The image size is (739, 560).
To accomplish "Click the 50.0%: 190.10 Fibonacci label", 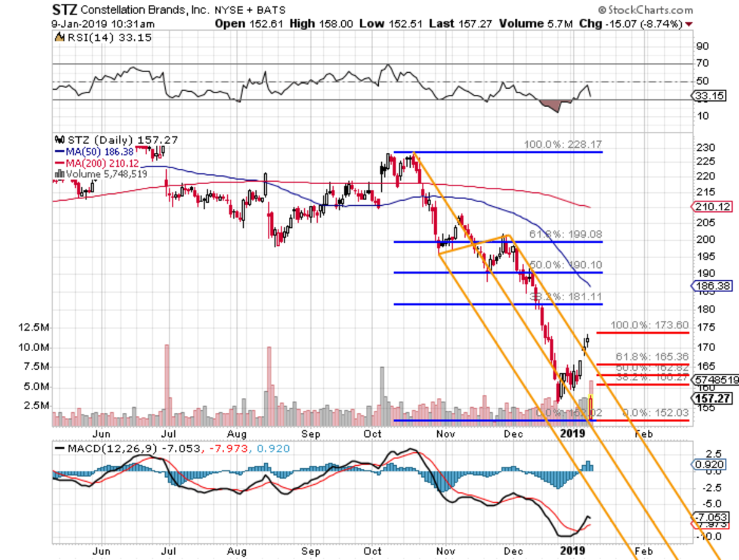I will [565, 264].
